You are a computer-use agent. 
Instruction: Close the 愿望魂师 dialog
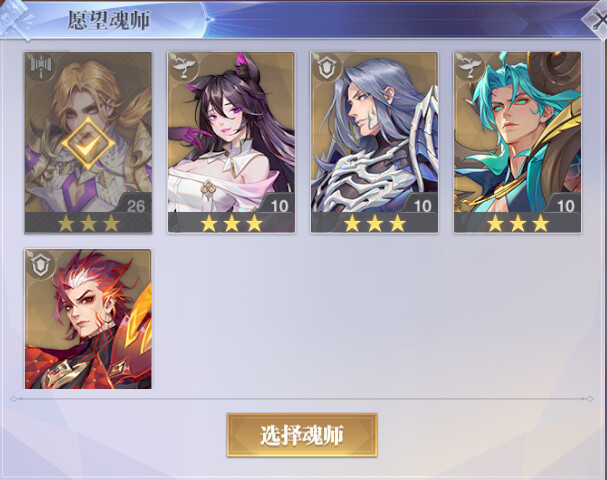pyautogui.click(x=596, y=19)
